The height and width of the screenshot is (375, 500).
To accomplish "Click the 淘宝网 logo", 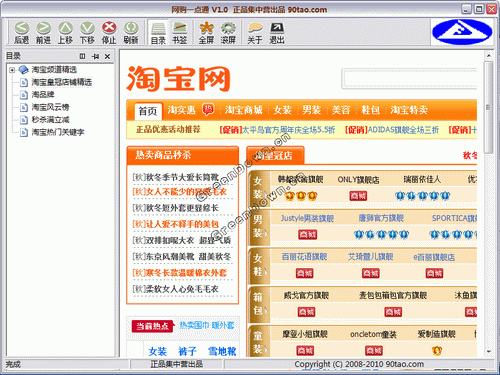I will click(x=179, y=79).
